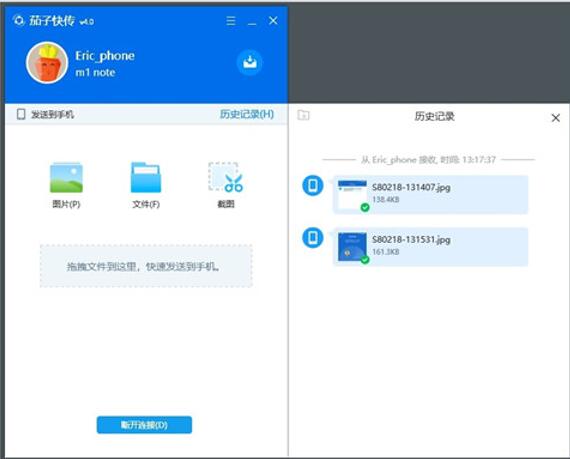Click the 历史记录 panel title

tap(434, 116)
